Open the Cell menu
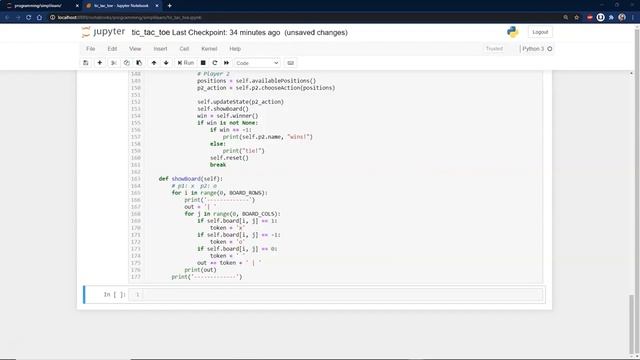Image resolution: width=640 pixels, height=360 pixels. pyautogui.click(x=184, y=49)
